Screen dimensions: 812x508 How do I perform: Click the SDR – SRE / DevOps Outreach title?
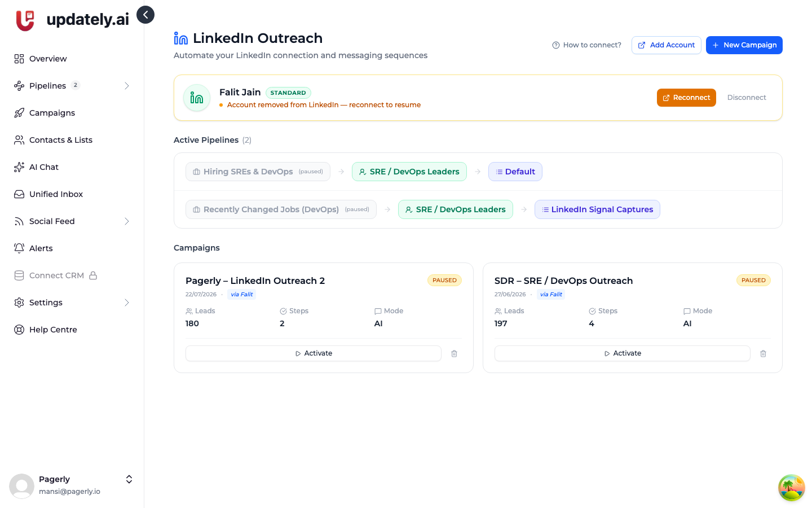click(564, 281)
